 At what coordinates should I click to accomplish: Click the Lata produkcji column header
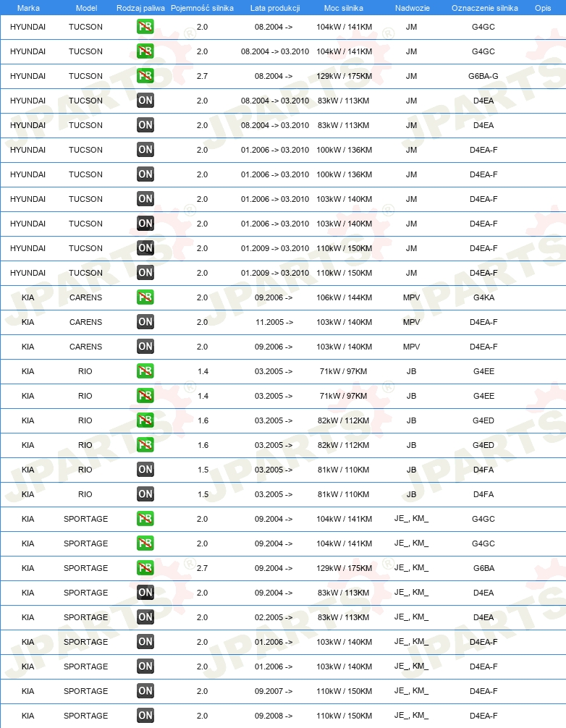point(275,8)
